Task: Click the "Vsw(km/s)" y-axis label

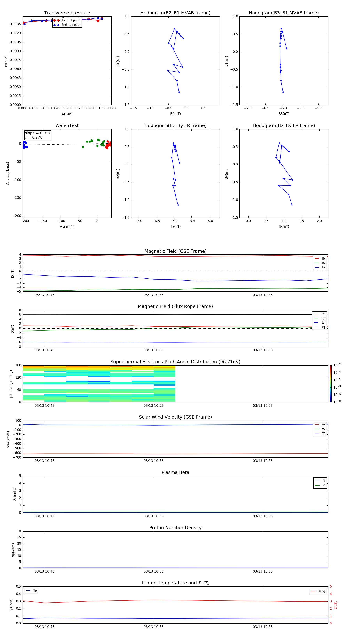Action: click(8, 439)
